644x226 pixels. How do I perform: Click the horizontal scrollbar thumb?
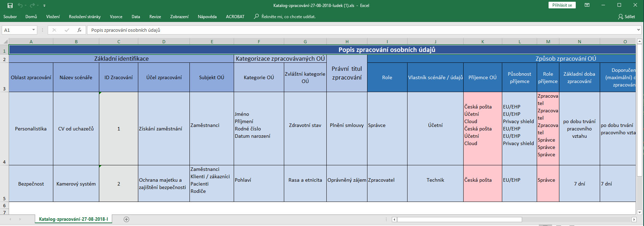[459, 219]
